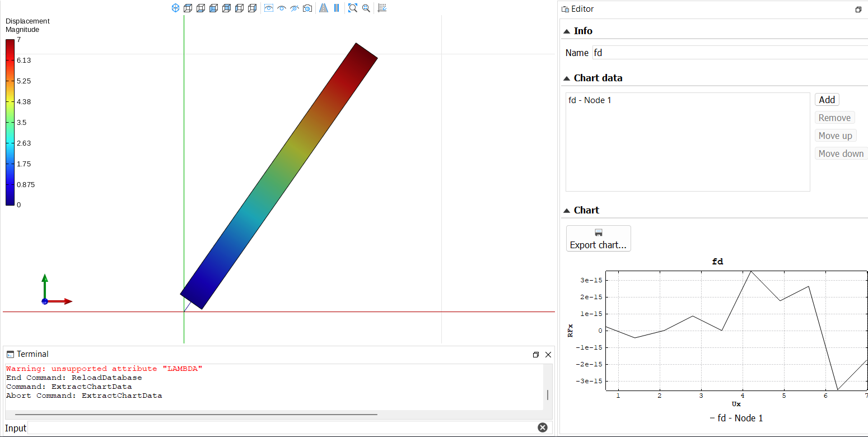This screenshot has width=868, height=437.
Task: Close the Terminal panel
Action: tap(548, 355)
